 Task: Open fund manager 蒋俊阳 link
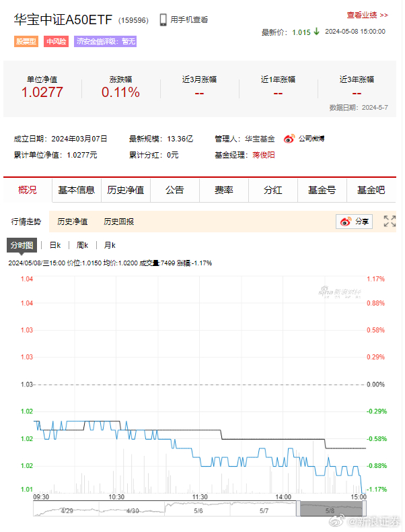click(x=264, y=155)
